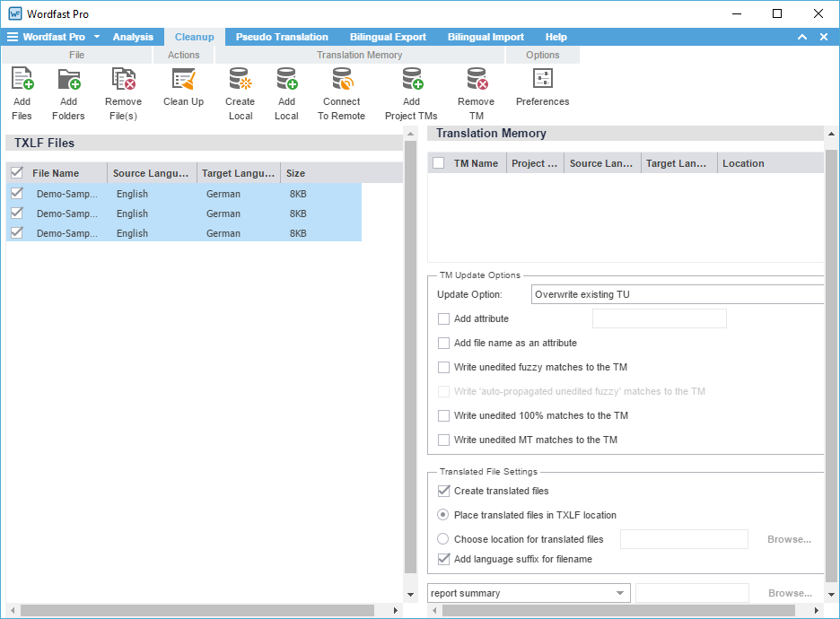Enable Write unedited fuzzy matches to the TM

tap(443, 367)
